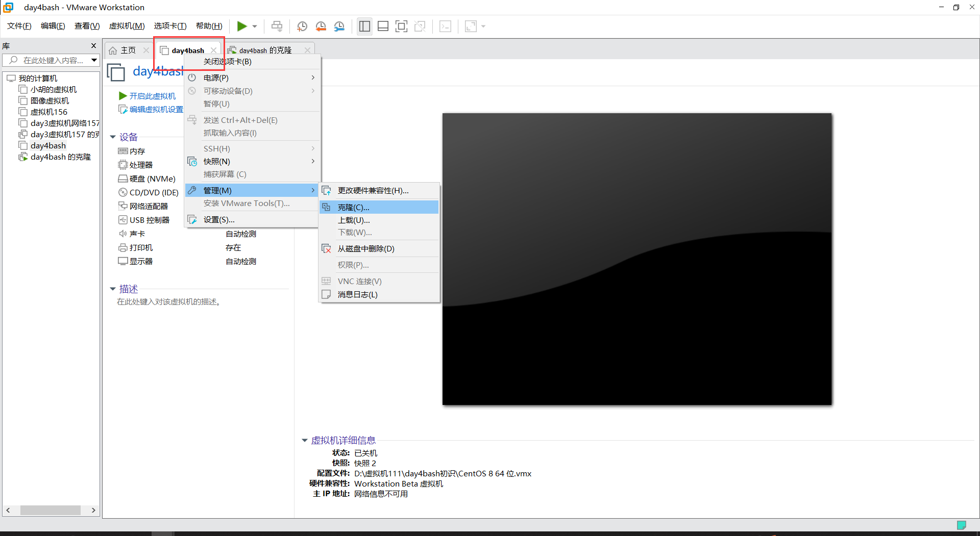Select day3虚拟机网络157 in the library tree
Screen dimensions: 980x536
(x=64, y=123)
